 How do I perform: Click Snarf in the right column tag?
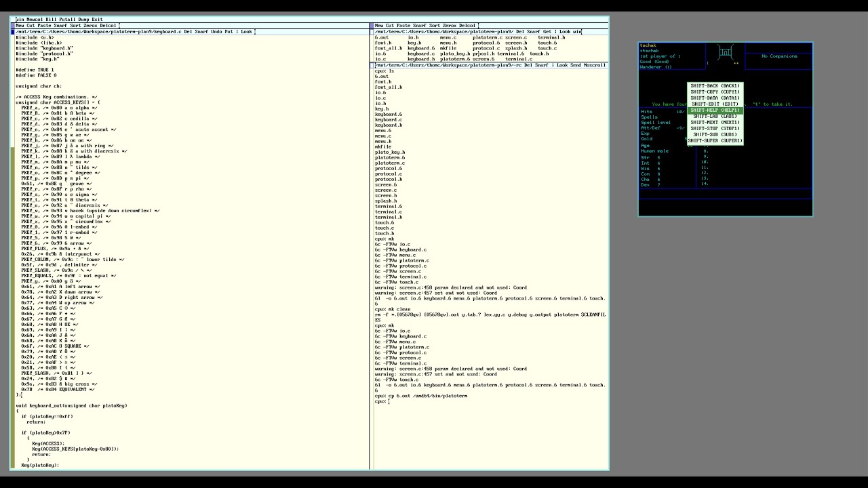419,25
